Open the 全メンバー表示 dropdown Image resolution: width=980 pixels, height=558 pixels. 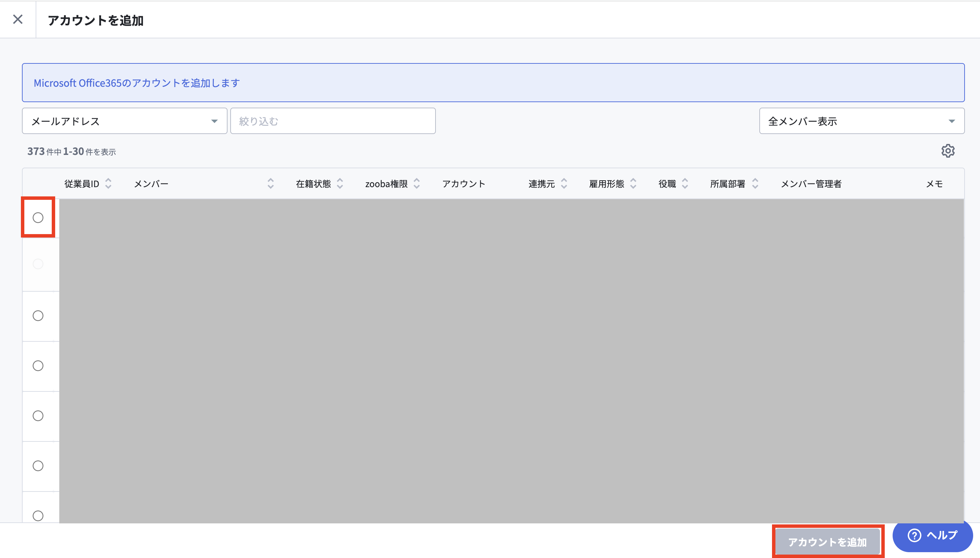[862, 121]
